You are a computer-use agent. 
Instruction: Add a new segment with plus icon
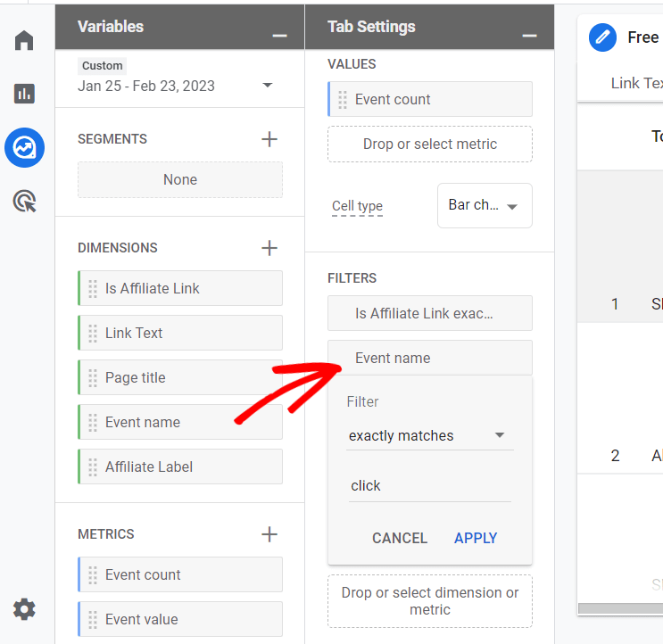(x=269, y=139)
